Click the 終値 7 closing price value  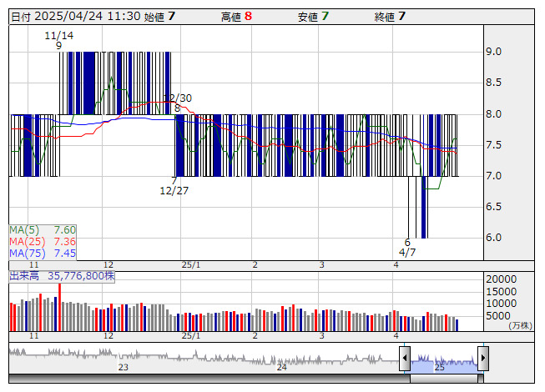tap(390, 17)
